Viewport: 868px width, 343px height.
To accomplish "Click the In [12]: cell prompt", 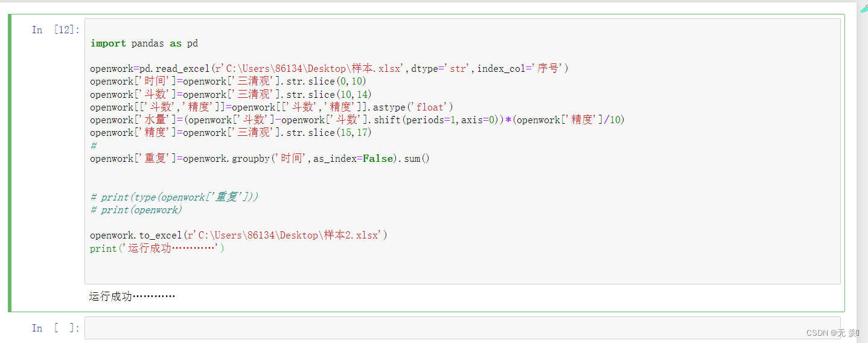I will coord(56,30).
